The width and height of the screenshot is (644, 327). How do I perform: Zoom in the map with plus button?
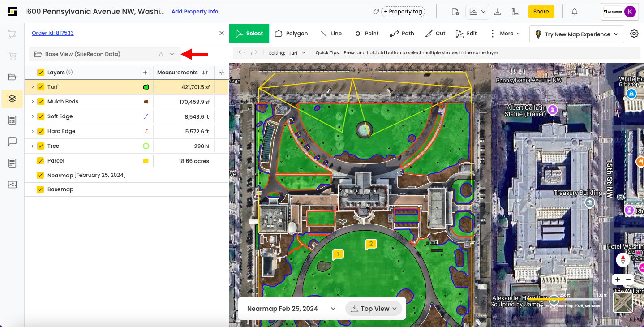(x=618, y=280)
